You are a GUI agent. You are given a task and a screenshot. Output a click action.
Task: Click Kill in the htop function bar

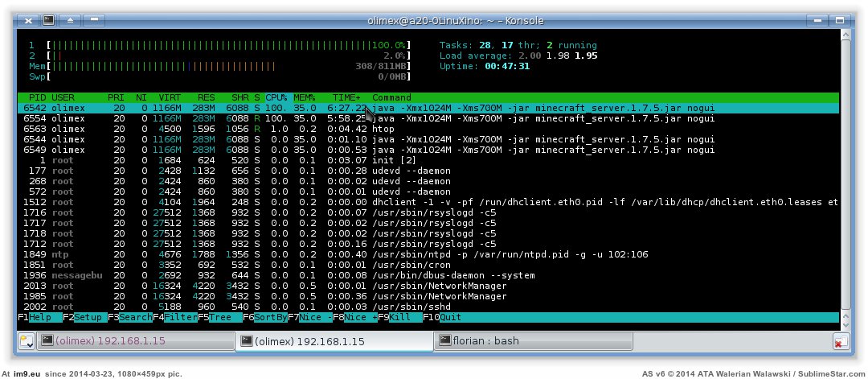click(x=403, y=318)
